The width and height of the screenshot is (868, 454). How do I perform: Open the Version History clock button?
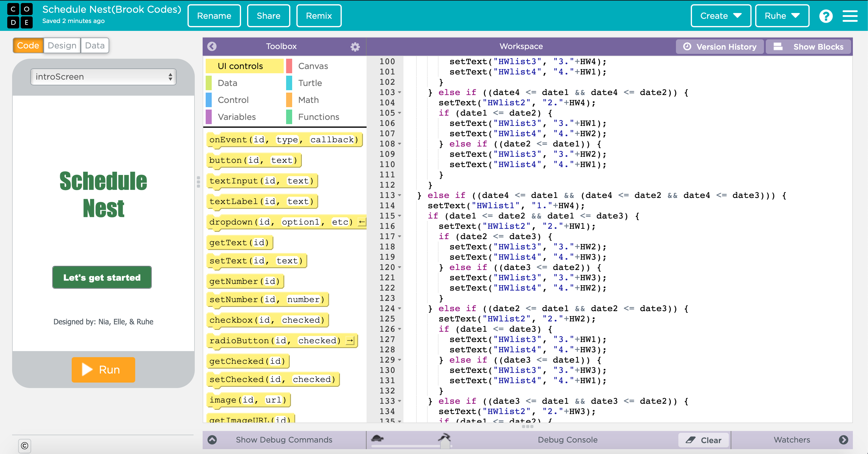point(720,47)
